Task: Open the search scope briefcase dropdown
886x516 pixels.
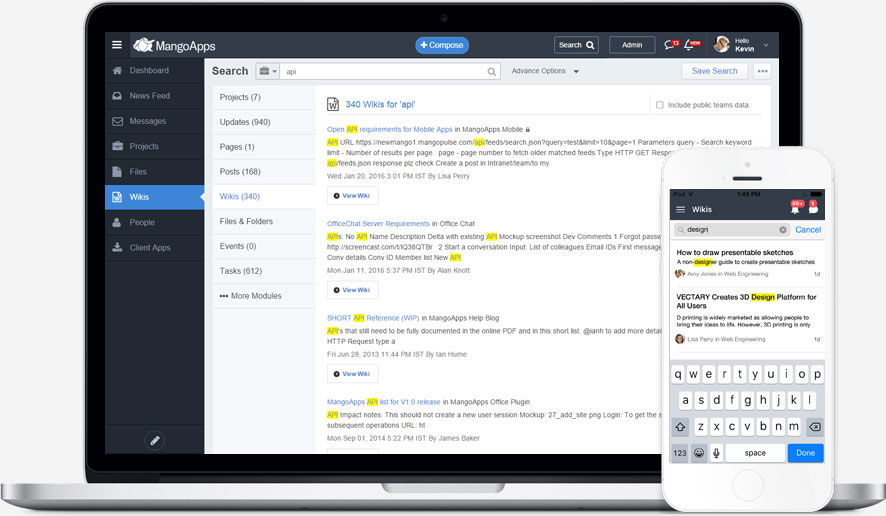Action: click(x=268, y=71)
